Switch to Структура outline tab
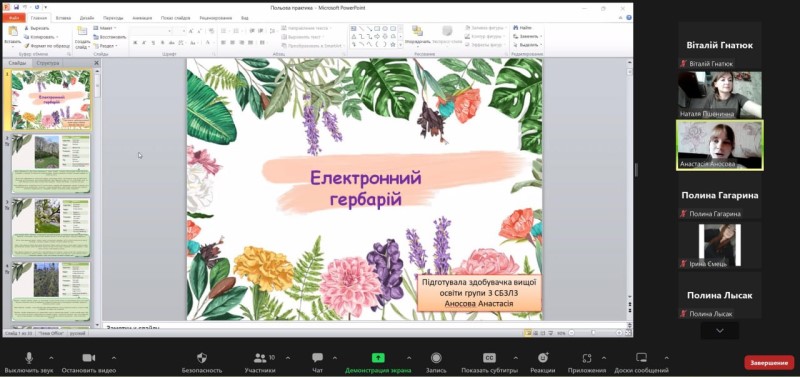800x377 pixels. (47, 63)
